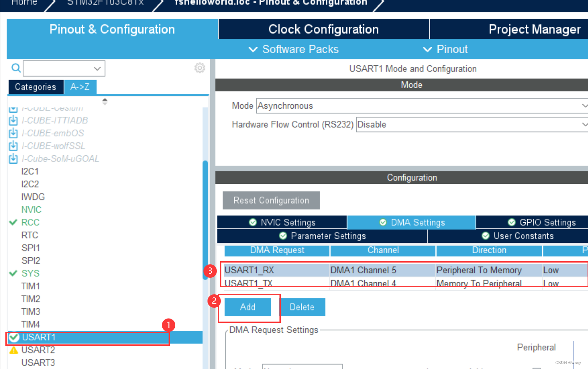Collapse list using the up-down arrow handle
Image resolution: width=588 pixels, height=369 pixels.
pos(105,102)
